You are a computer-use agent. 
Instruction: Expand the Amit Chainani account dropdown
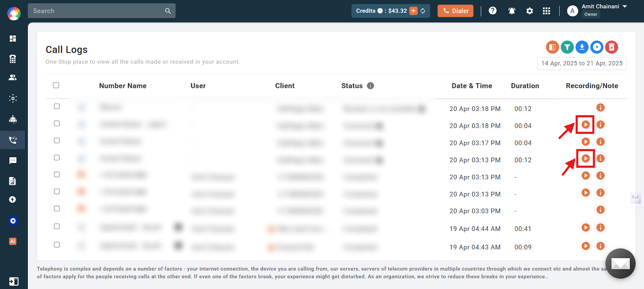tap(625, 6)
